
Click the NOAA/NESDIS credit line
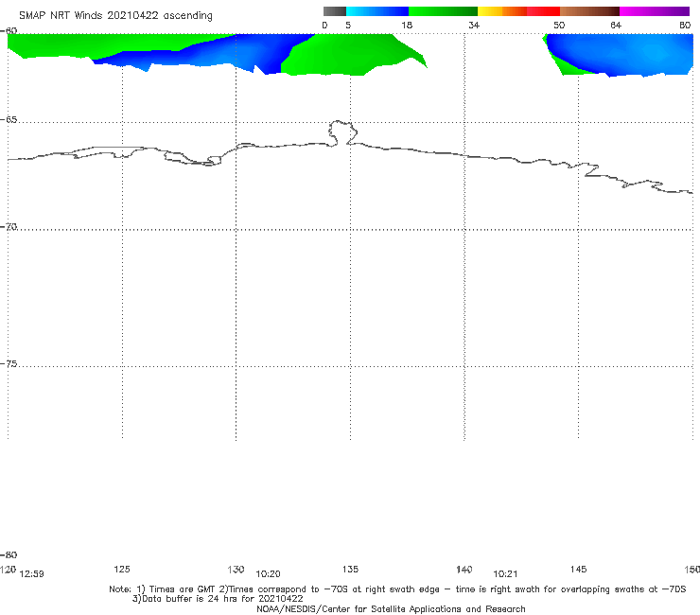click(x=391, y=608)
